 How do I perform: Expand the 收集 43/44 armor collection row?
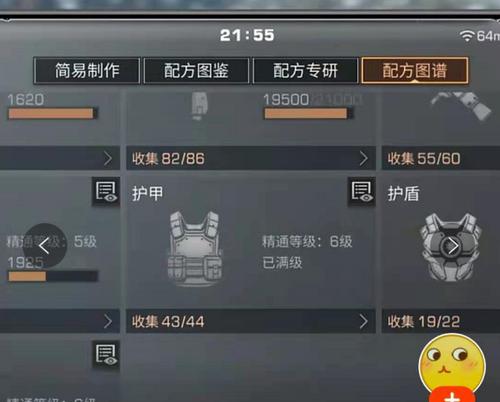coord(251,321)
